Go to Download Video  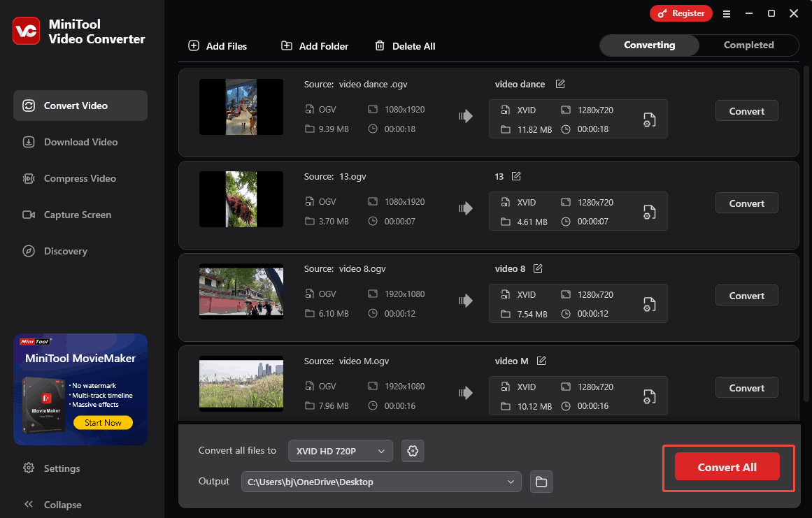click(80, 142)
